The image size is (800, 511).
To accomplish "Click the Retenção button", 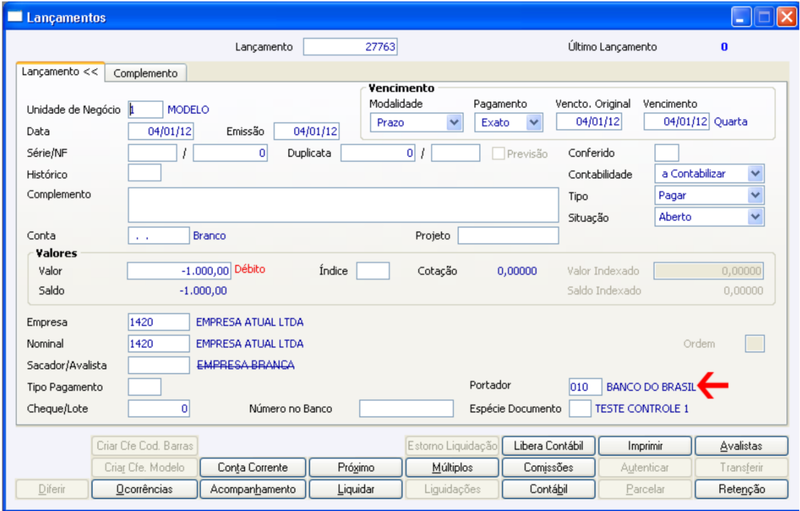I will coord(741,489).
